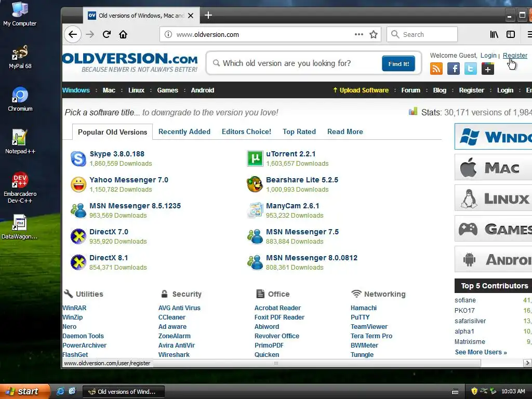Switch to the Recently Added tab
The image size is (532, 399).
tap(184, 131)
